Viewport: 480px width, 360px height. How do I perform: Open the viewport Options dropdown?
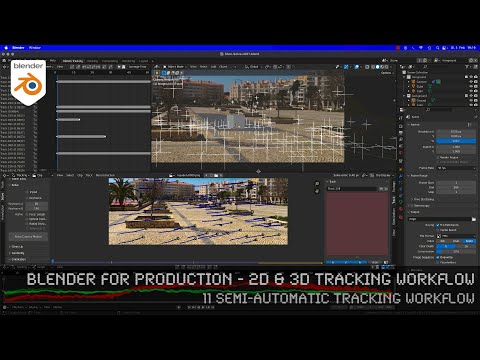pyautogui.click(x=386, y=73)
